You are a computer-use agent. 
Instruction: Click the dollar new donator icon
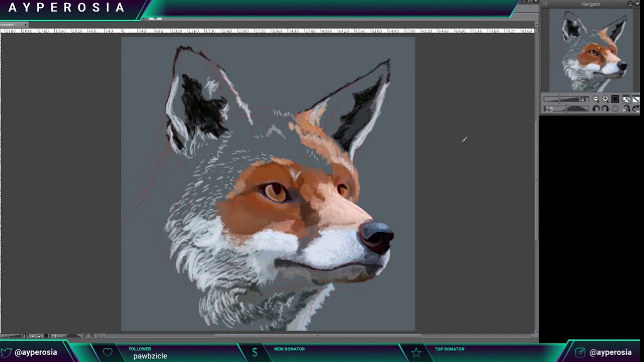(x=255, y=352)
